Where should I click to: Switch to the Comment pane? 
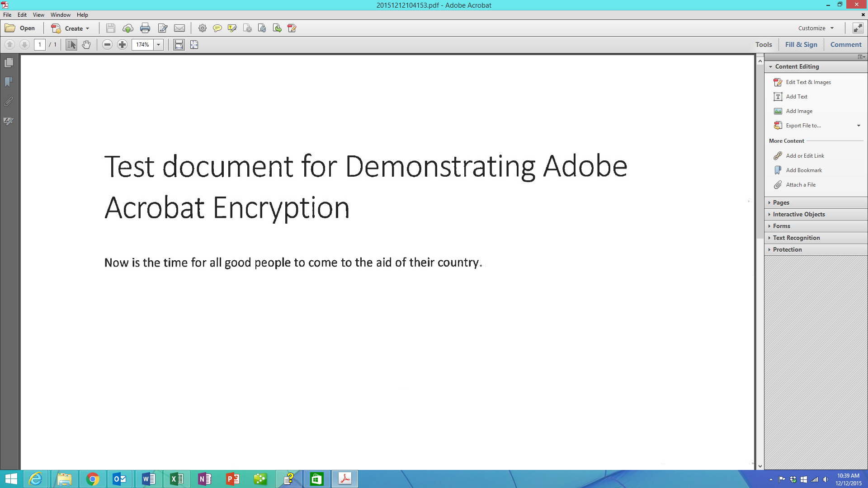pyautogui.click(x=846, y=44)
